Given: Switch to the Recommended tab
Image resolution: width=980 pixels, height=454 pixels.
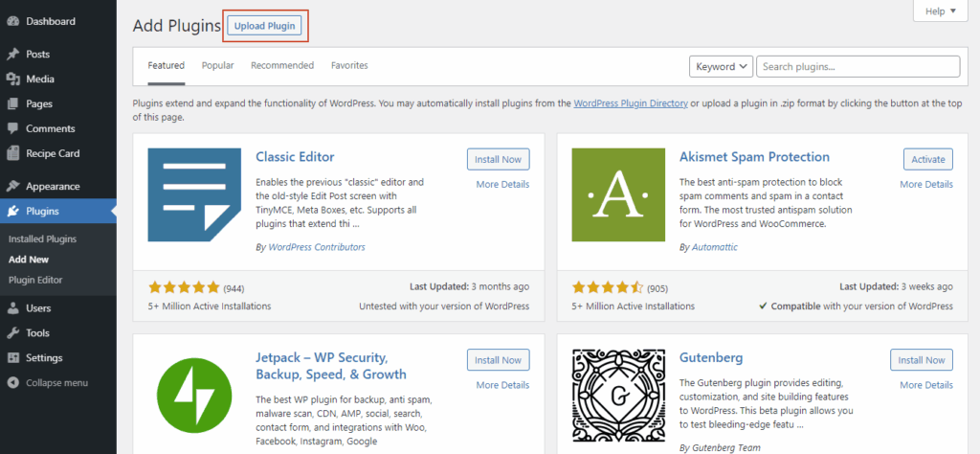Looking at the screenshot, I should (x=282, y=66).
